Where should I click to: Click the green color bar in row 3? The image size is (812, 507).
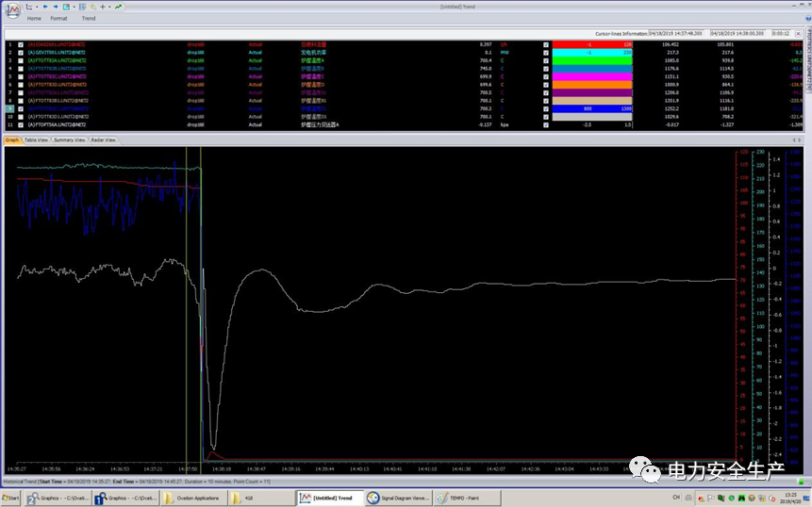[x=591, y=60]
